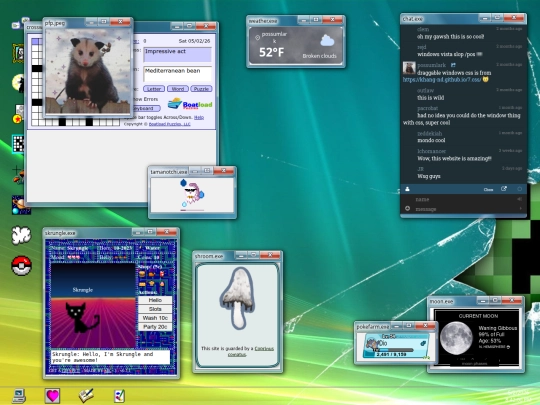Open the moon phases link
This screenshot has width=540, height=405.
click(474, 363)
